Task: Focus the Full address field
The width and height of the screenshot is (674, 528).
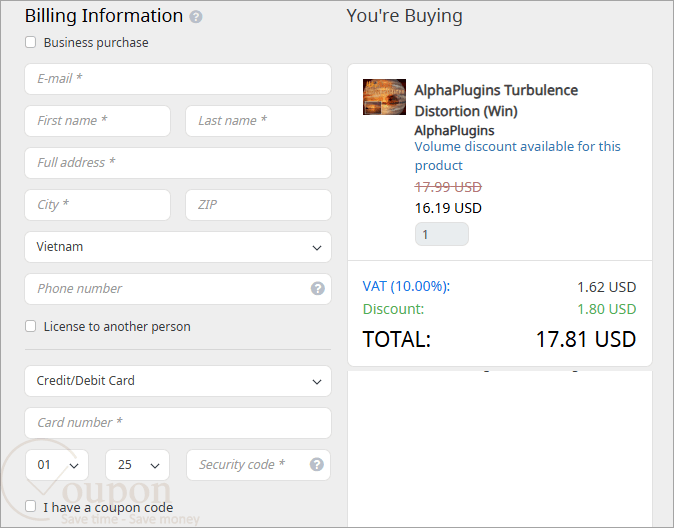Action: click(x=178, y=163)
